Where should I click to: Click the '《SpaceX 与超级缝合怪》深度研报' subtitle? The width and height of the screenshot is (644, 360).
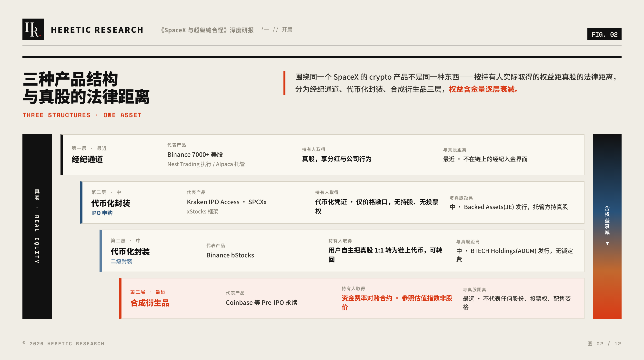[207, 30]
